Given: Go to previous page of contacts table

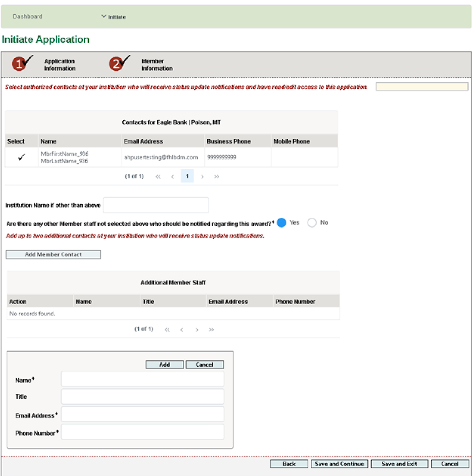Looking at the screenshot, I should click(x=172, y=177).
